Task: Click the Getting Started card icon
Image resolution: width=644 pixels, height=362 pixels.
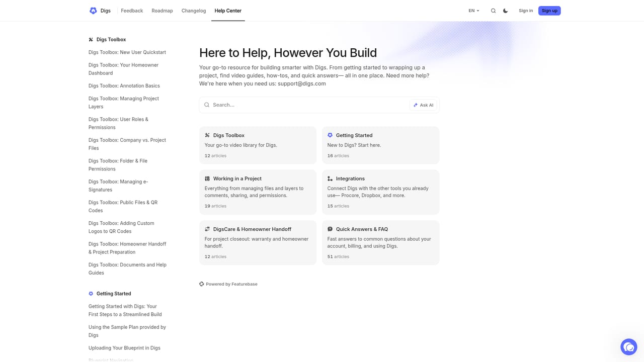Action: click(x=330, y=135)
